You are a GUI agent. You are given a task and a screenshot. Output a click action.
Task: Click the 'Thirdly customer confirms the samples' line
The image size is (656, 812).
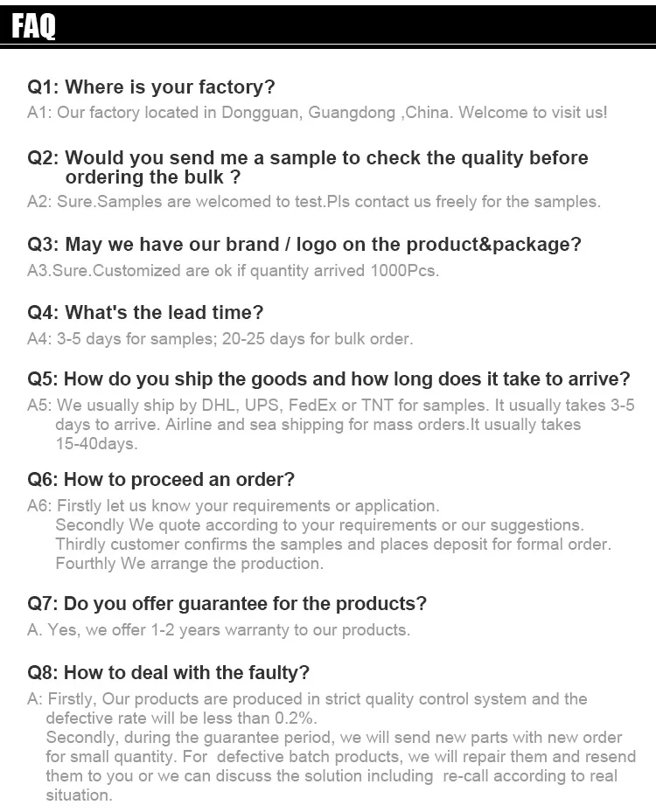point(332,544)
